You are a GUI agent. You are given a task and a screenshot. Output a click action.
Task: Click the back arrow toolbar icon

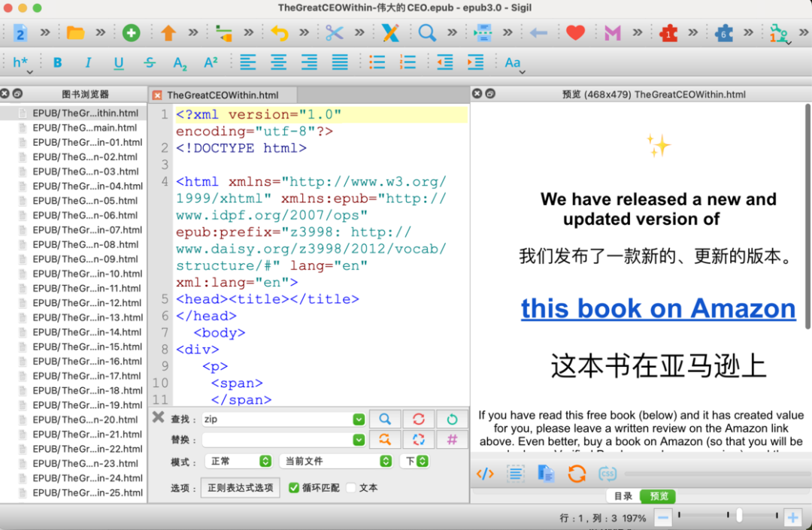click(538, 33)
